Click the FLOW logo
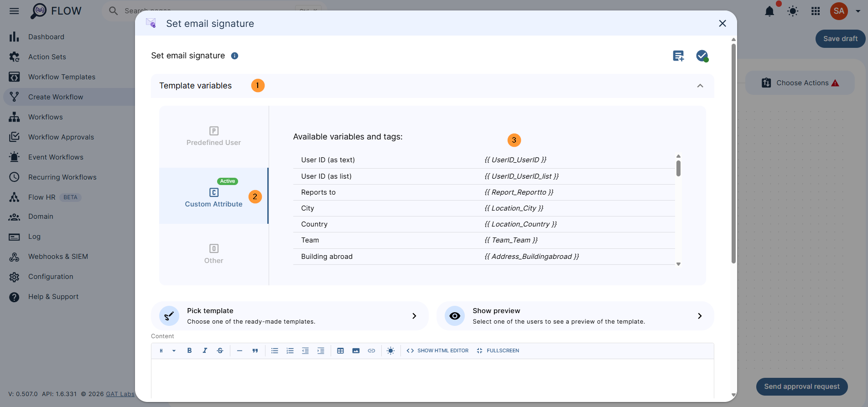This screenshot has height=407, width=868. tap(56, 11)
